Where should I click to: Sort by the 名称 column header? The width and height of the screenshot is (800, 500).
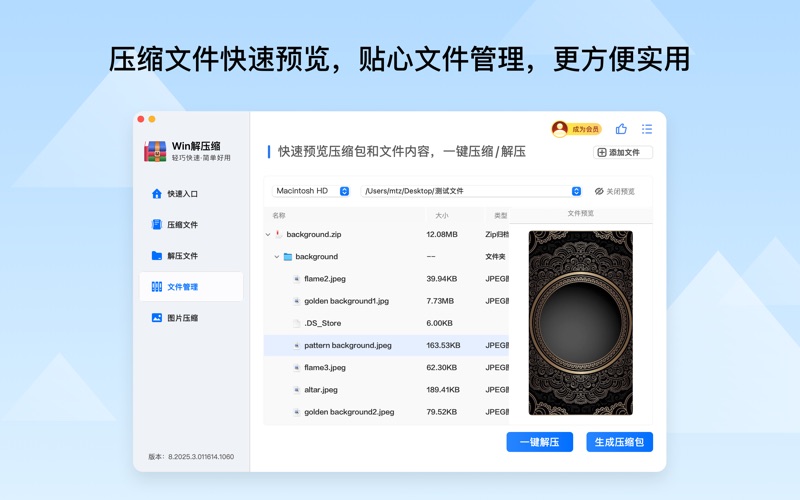279,215
